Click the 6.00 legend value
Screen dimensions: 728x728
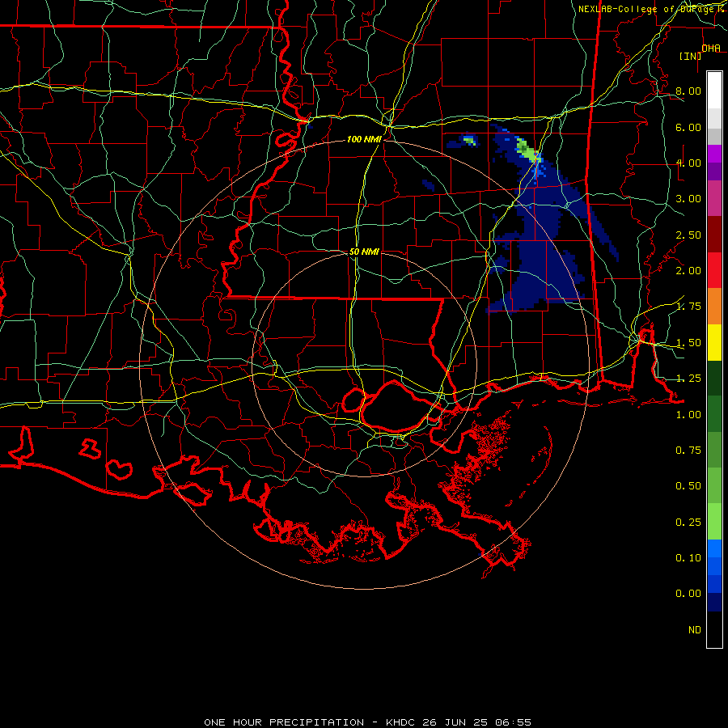[688, 127]
